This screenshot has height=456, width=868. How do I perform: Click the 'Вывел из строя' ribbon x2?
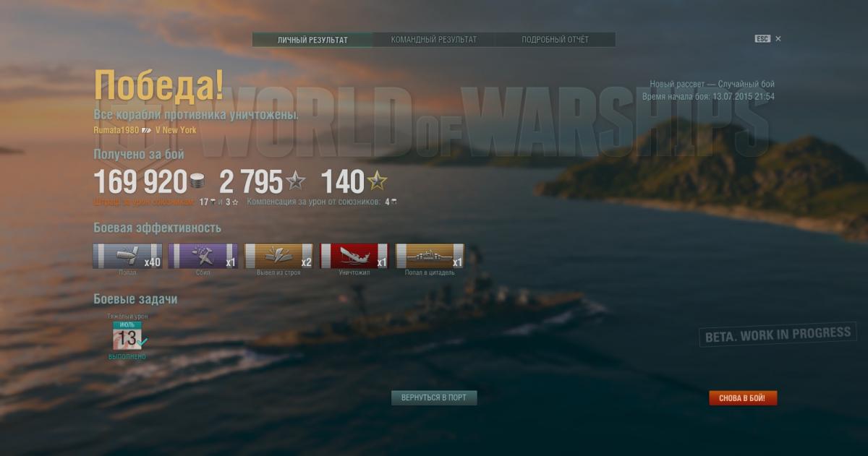[x=278, y=256]
